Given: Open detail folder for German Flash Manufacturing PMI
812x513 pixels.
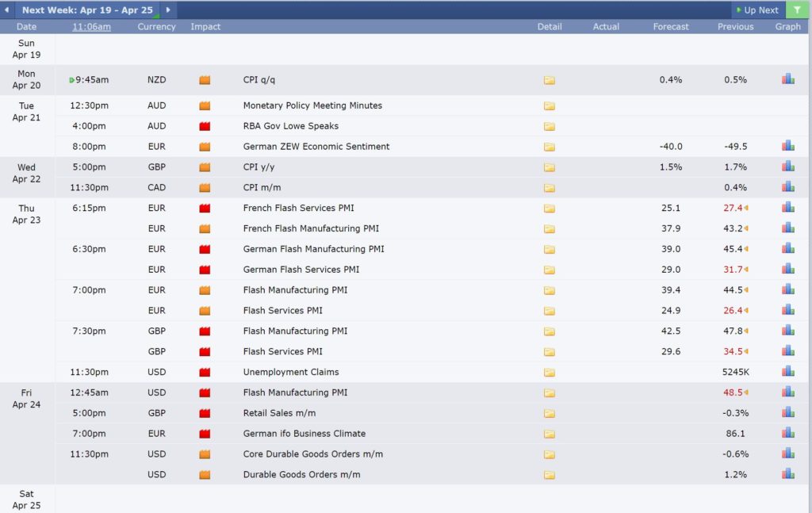Looking at the screenshot, I should [550, 250].
